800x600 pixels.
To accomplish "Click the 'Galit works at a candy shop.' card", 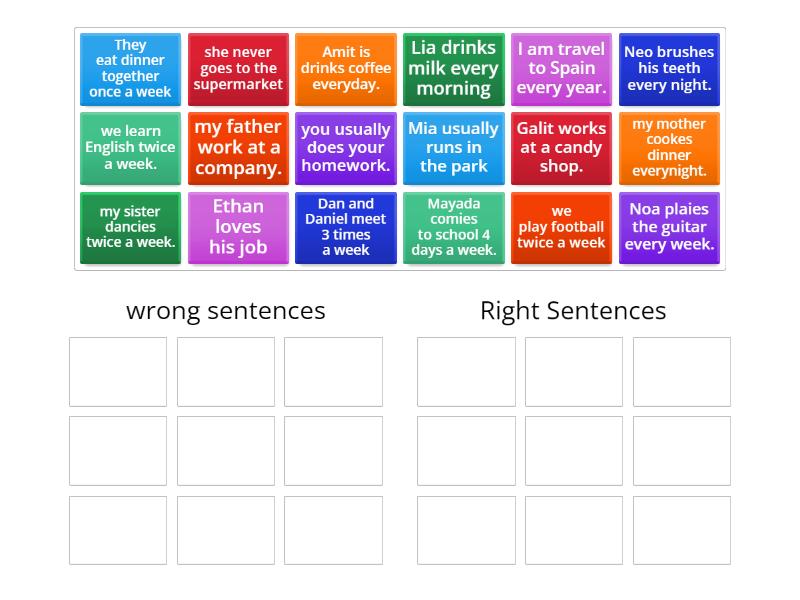I will click(x=561, y=148).
